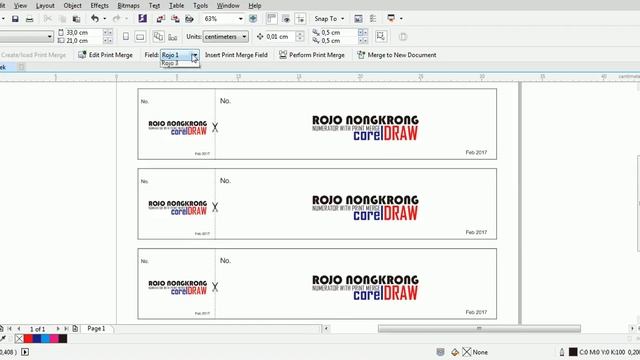Toggle Show grid

click(x=286, y=19)
